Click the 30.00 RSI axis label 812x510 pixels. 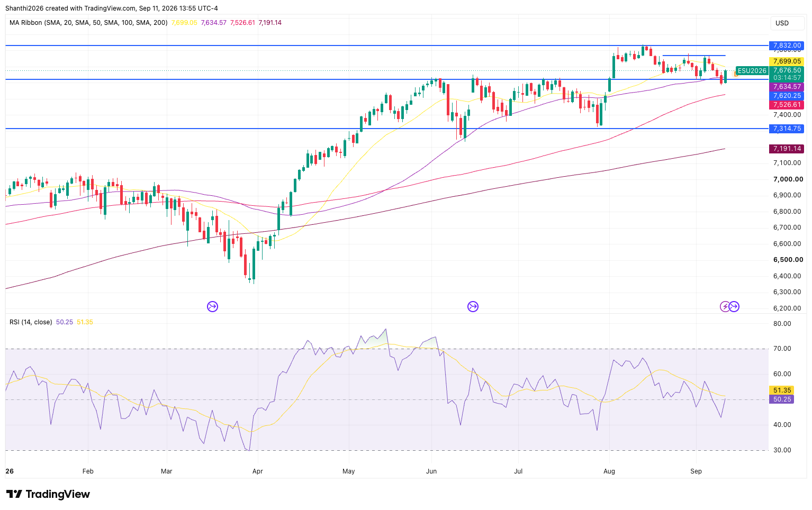[782, 450]
